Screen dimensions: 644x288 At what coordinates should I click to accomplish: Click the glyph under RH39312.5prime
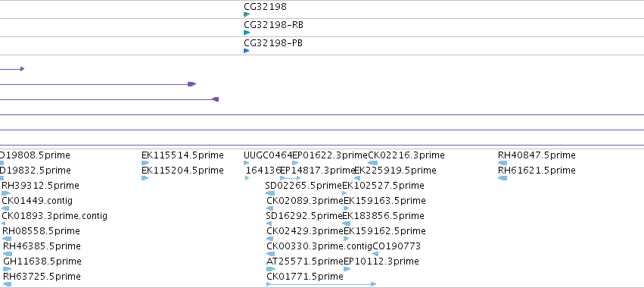6,193
